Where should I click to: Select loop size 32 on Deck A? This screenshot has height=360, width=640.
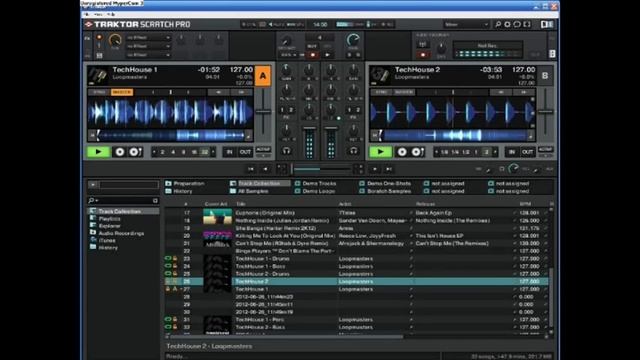coord(204,152)
